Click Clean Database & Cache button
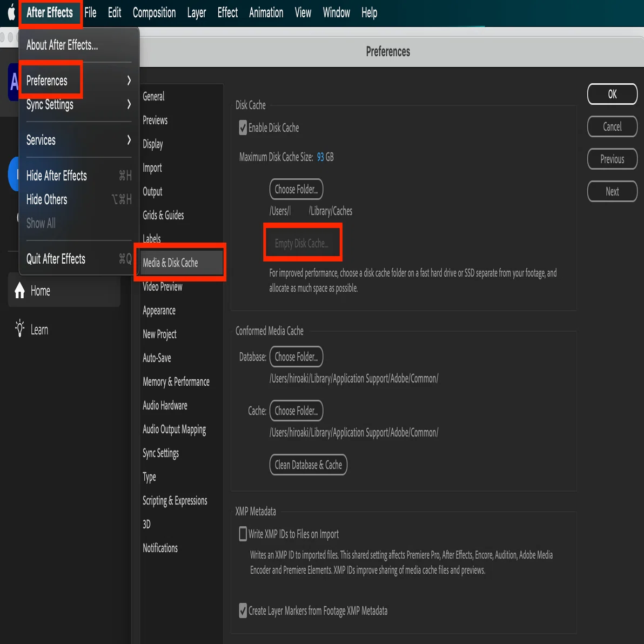The image size is (644, 644). coord(308,465)
